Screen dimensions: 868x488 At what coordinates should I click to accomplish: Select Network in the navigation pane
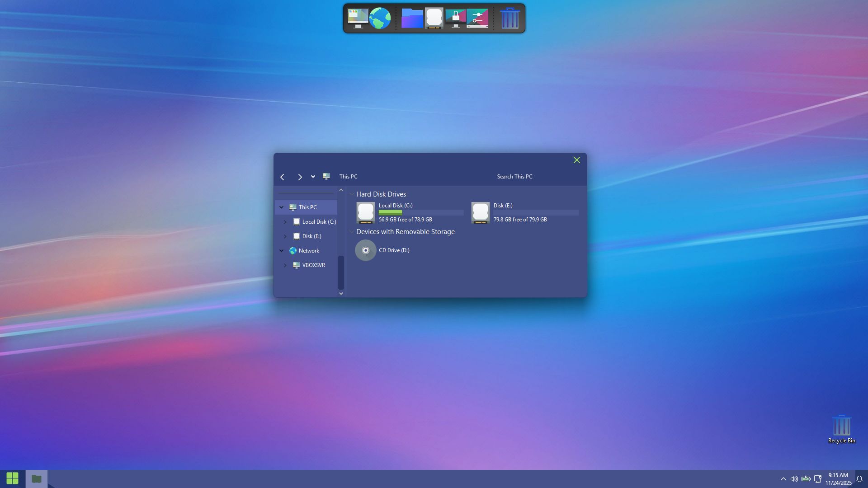pos(309,251)
